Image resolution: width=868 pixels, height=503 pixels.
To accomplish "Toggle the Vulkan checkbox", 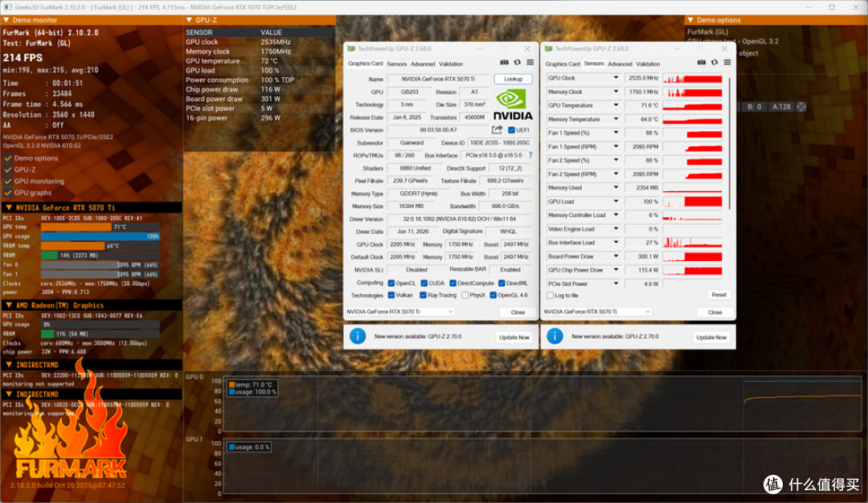I will pos(391,296).
